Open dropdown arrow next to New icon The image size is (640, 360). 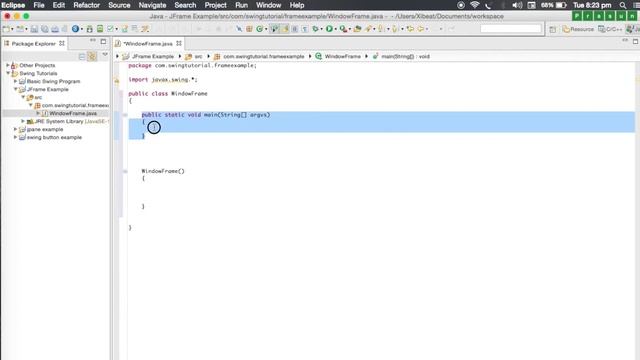13,29
